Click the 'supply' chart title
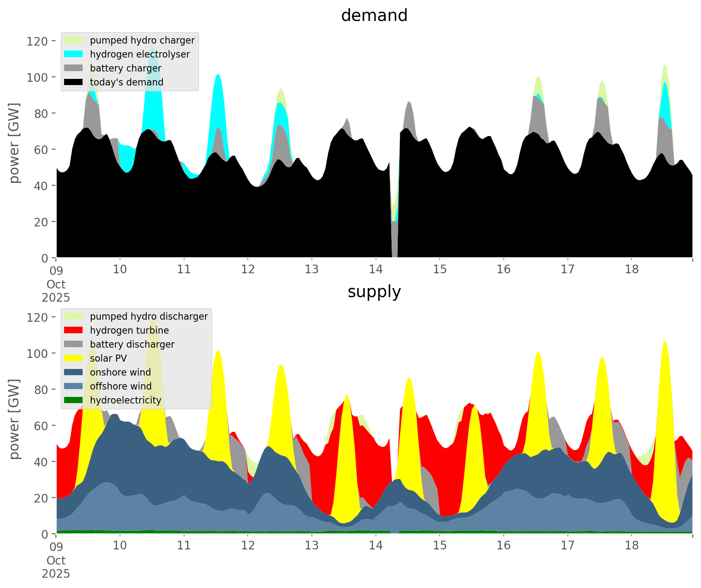The width and height of the screenshot is (701, 588). pos(374,292)
